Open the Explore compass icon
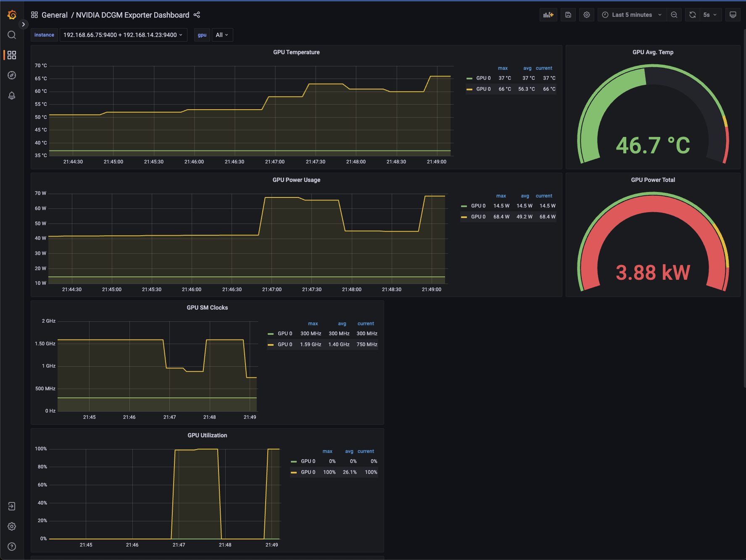 (12, 75)
